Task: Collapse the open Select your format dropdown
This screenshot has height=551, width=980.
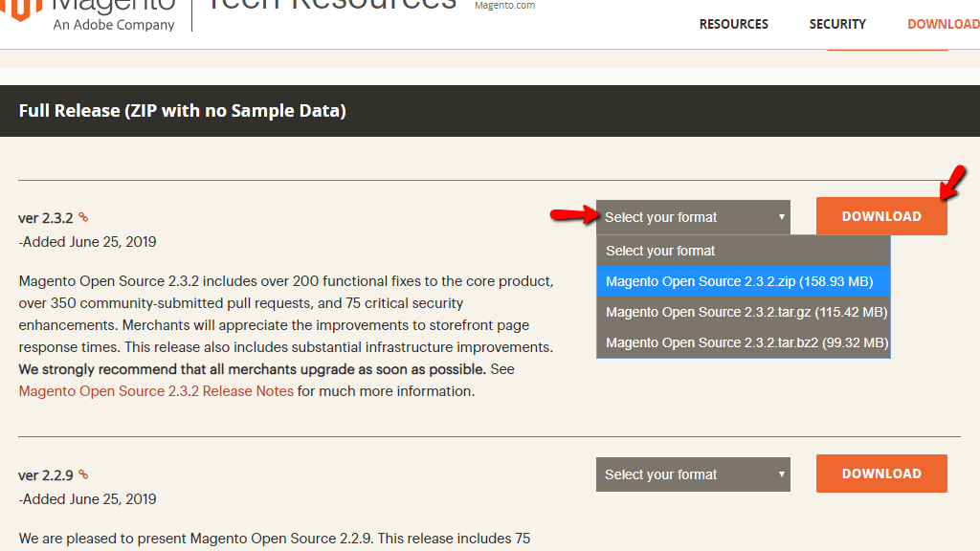Action: (x=693, y=217)
